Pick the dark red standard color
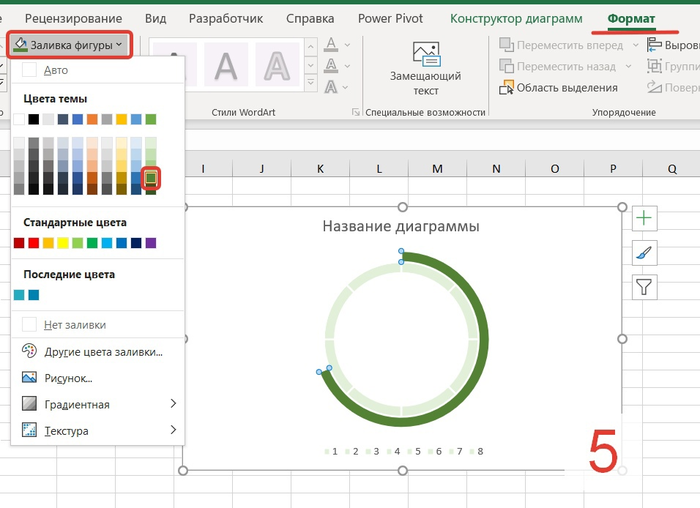The height and width of the screenshot is (508, 700). click(19, 243)
